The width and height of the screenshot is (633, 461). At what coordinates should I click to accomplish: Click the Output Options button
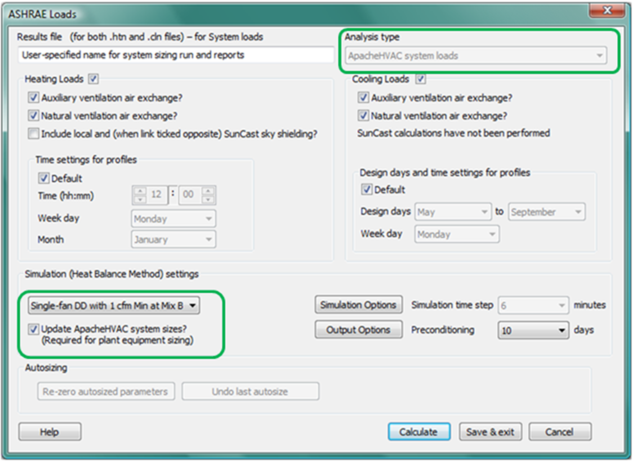coord(358,329)
